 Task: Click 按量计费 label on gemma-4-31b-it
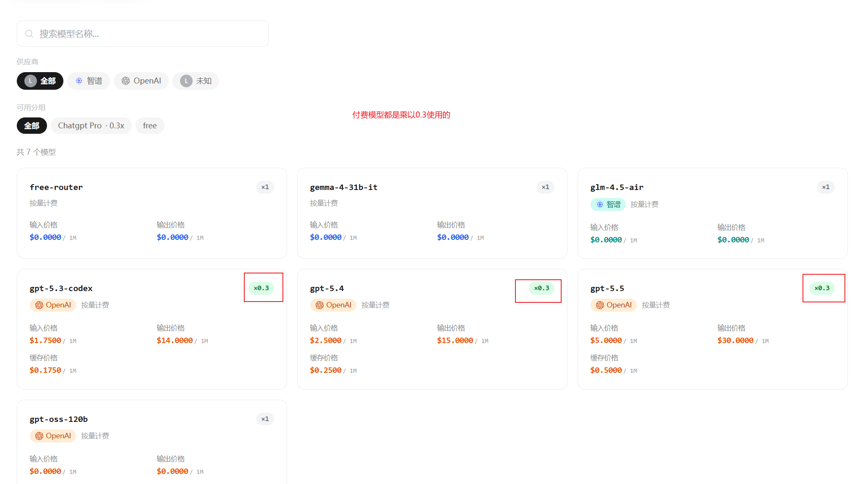click(324, 203)
